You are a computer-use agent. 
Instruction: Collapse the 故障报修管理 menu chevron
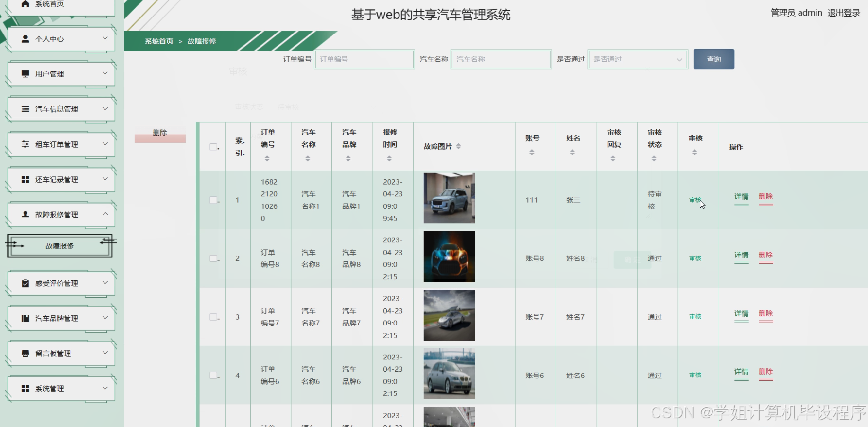click(105, 214)
